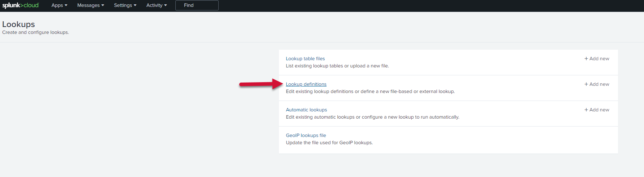644x177 pixels.
Task: Click the plus icon for Automatic lookups
Action: [586, 110]
